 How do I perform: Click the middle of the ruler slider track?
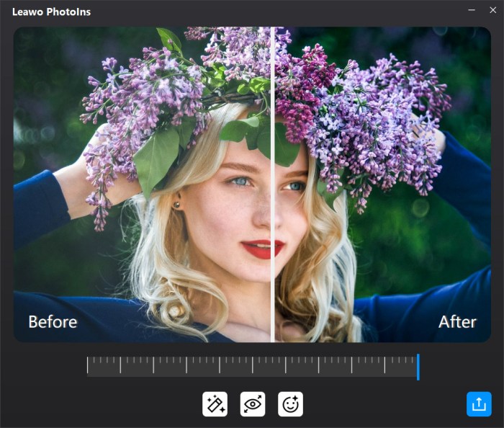coord(252,366)
